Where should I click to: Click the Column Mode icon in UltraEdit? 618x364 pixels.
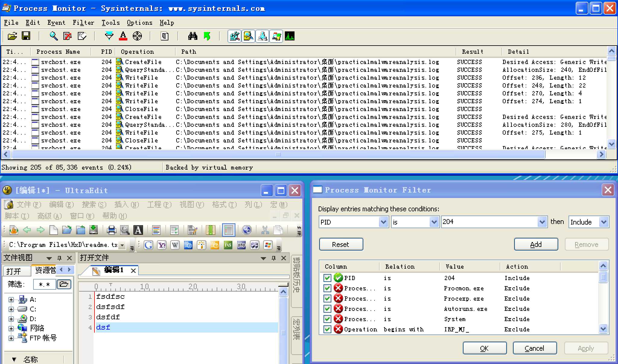tap(210, 230)
